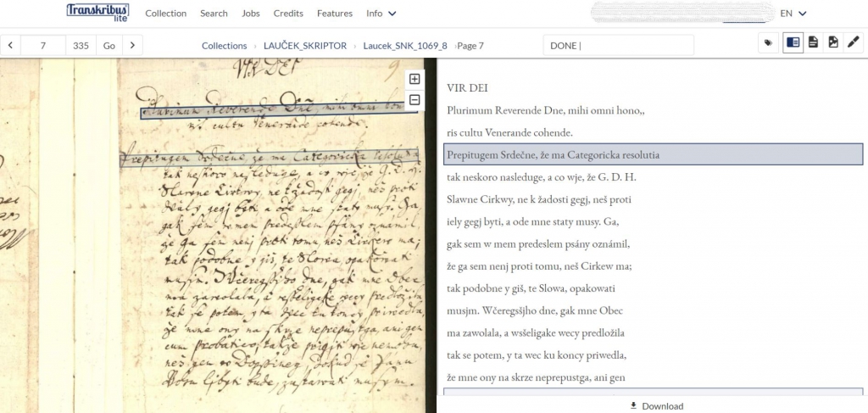Click the page number input field
868x413 pixels.
click(42, 46)
